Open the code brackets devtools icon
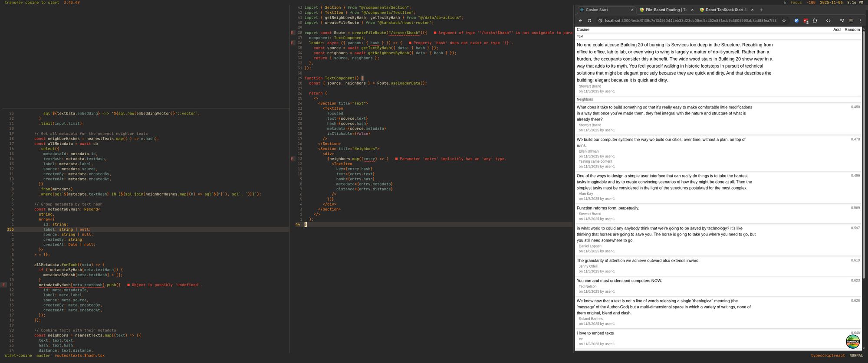Image resolution: width=868 pixels, height=363 pixels. (x=828, y=20)
